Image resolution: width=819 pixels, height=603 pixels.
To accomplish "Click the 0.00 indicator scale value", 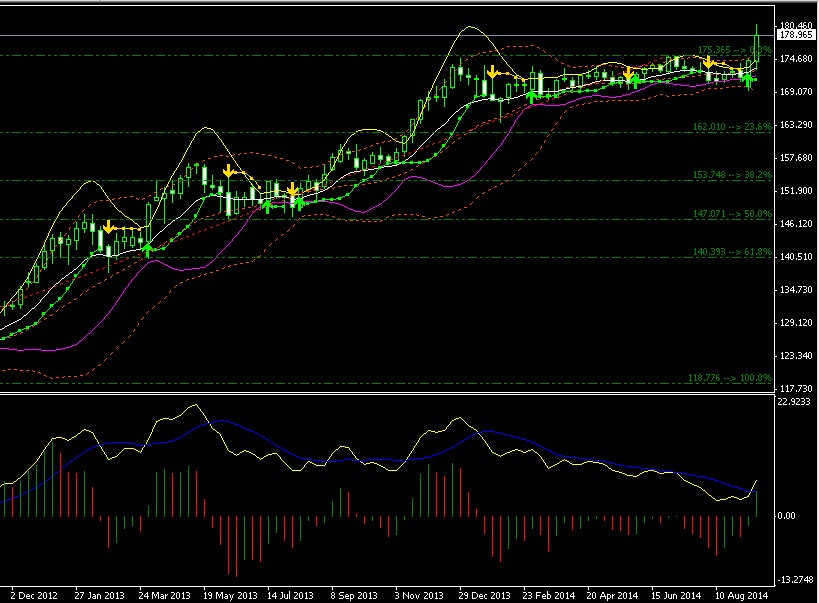I will 787,515.
